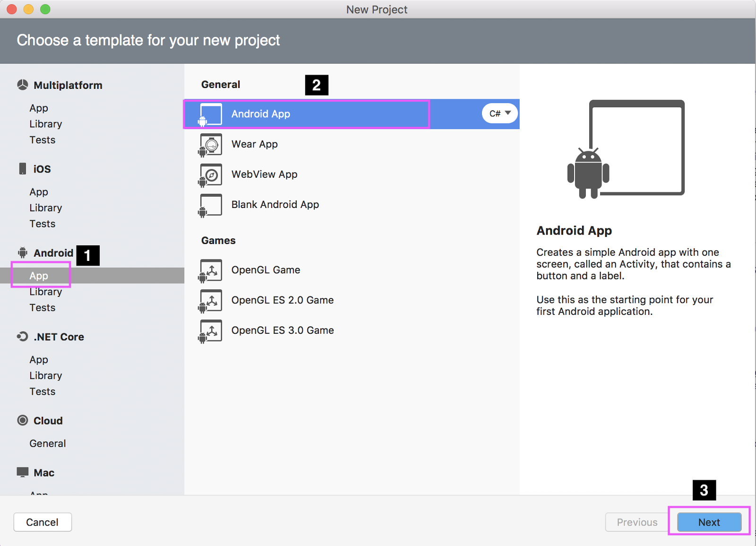Click the OpenGL ES 2.0 Game icon
Screen dimensions: 756x546
(x=210, y=301)
